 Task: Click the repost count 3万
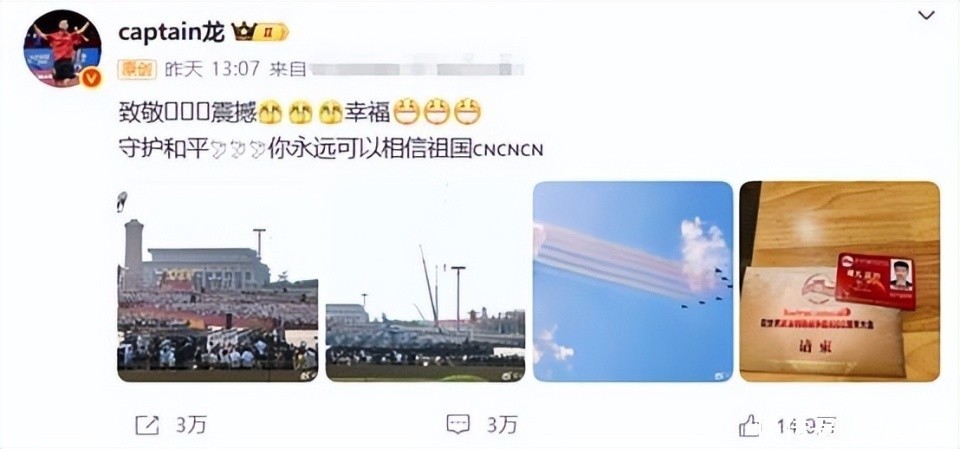tap(191, 425)
